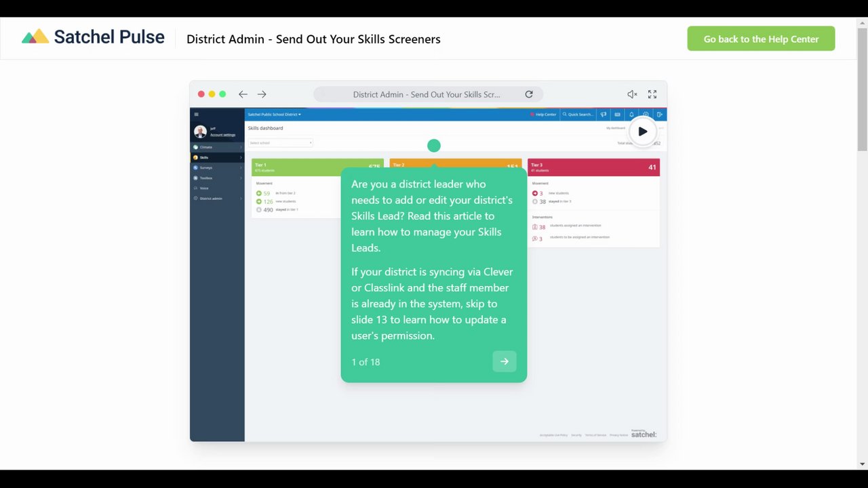
Task: Open Account settings link
Action: pyautogui.click(x=222, y=135)
